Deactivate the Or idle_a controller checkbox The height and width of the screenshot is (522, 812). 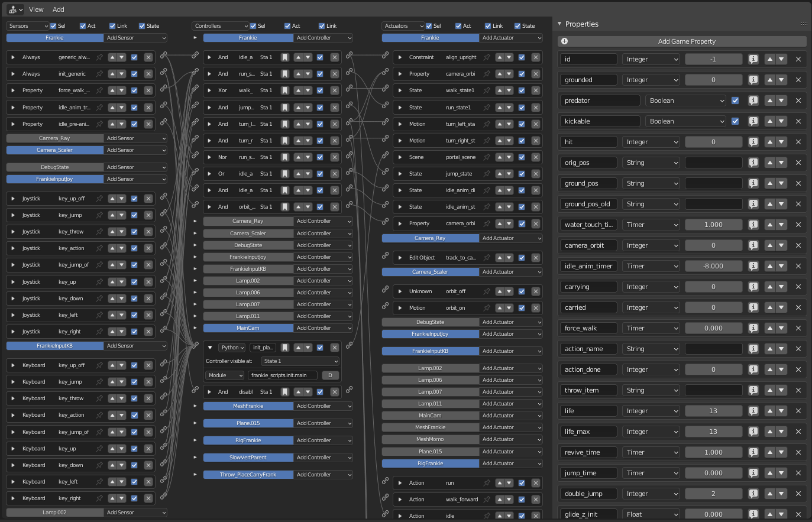click(x=320, y=174)
